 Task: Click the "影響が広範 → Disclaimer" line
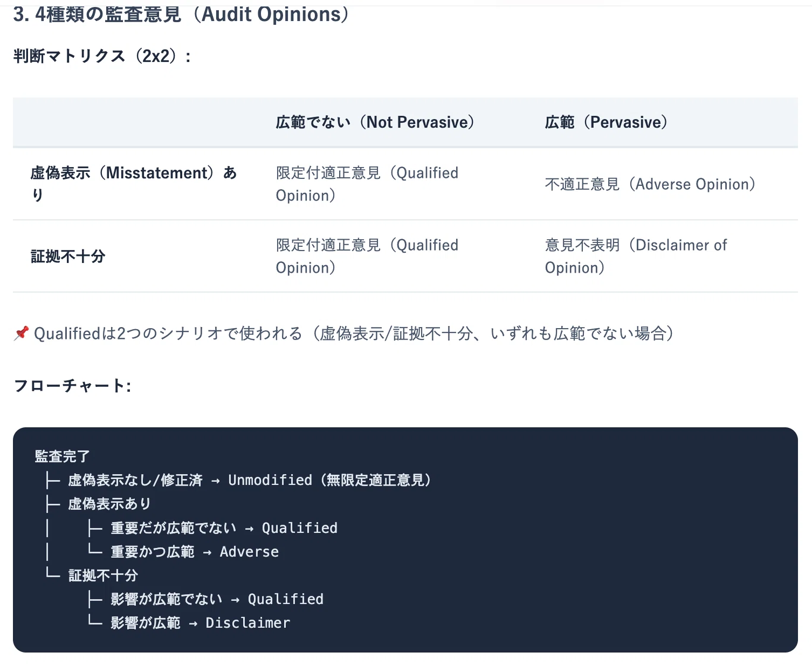coord(200,623)
